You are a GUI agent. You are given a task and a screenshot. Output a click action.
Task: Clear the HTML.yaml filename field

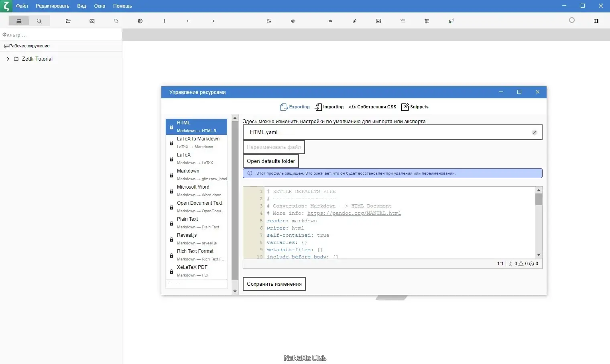535,132
